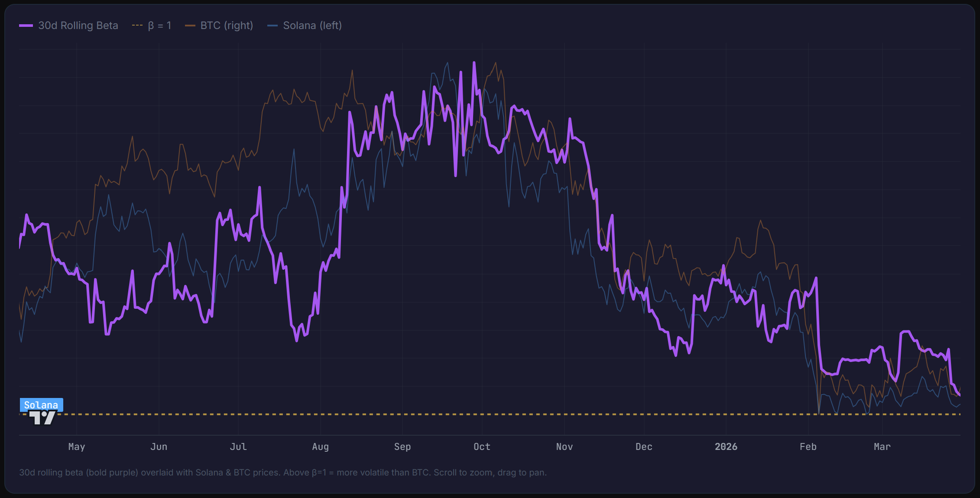Toggle the β = 1 legend entry
980x498 pixels.
(x=152, y=26)
